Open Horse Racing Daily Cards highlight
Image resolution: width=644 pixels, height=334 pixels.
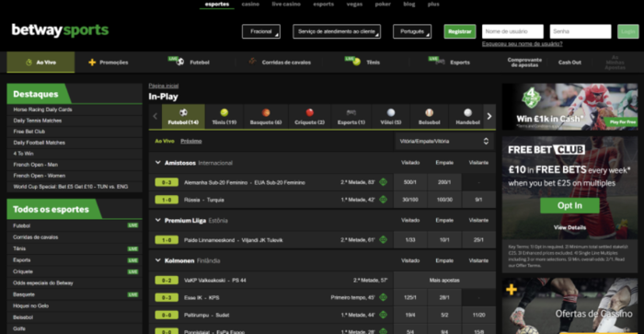[x=75, y=109]
